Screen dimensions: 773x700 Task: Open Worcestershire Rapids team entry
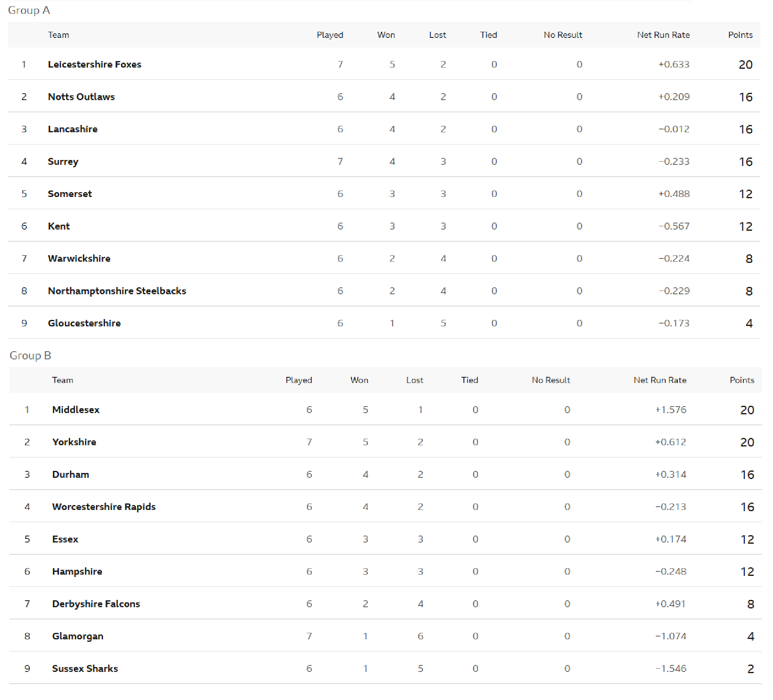(x=104, y=507)
